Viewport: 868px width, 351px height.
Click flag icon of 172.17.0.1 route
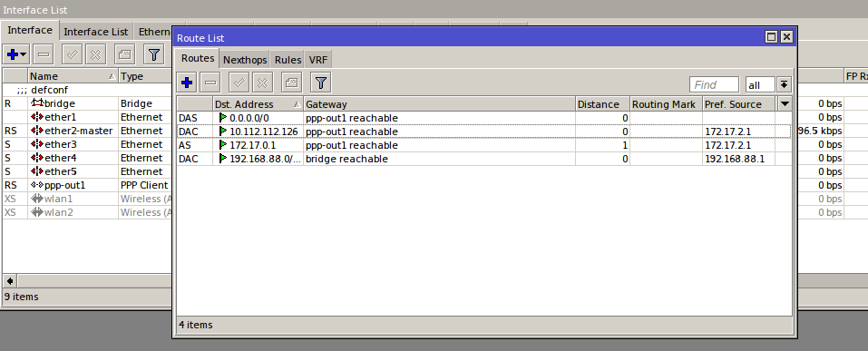point(223,145)
